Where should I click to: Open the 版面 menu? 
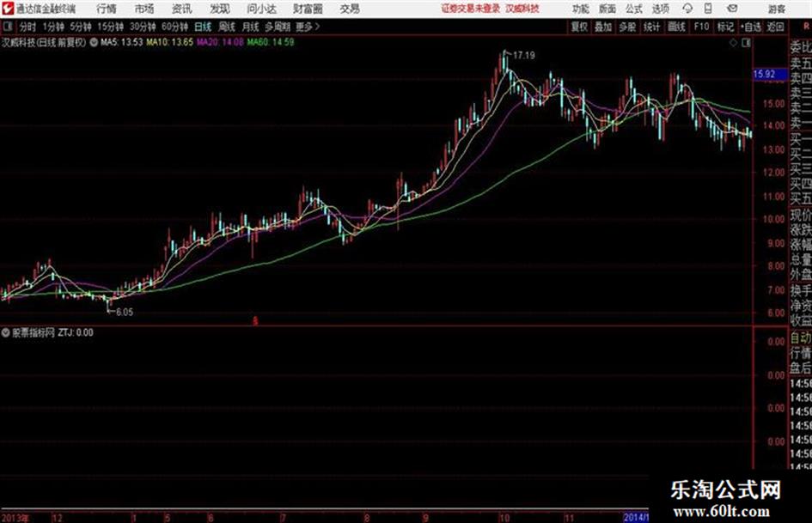607,9
